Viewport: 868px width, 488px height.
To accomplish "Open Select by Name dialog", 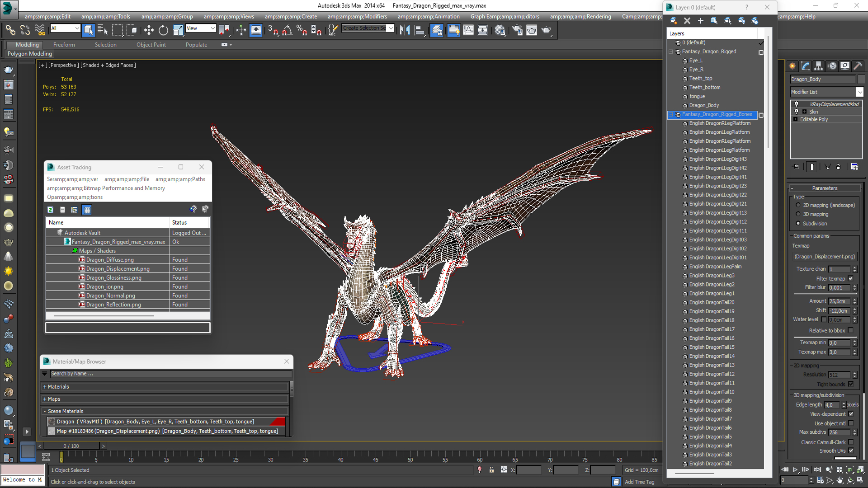I will coord(103,30).
